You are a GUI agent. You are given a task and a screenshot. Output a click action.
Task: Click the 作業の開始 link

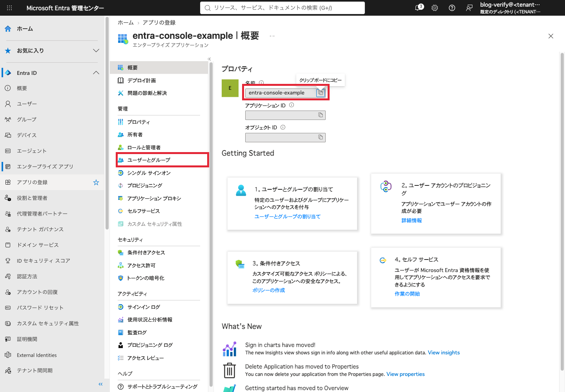click(407, 294)
